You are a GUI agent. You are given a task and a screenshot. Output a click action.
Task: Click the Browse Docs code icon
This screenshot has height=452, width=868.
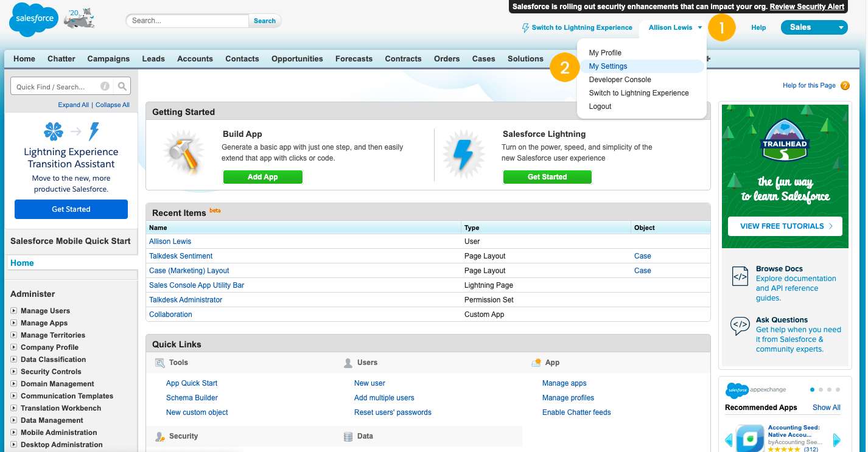point(740,277)
